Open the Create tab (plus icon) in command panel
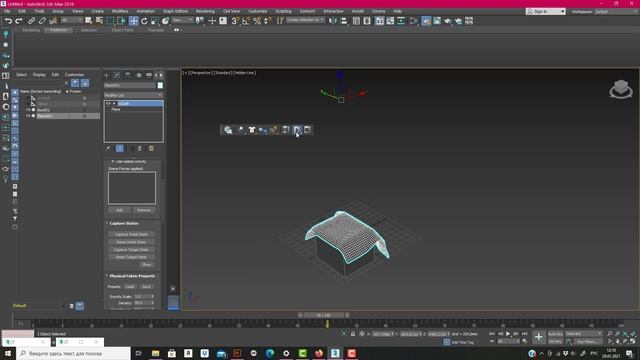Screen dimensions: 640x360 coord(107,75)
